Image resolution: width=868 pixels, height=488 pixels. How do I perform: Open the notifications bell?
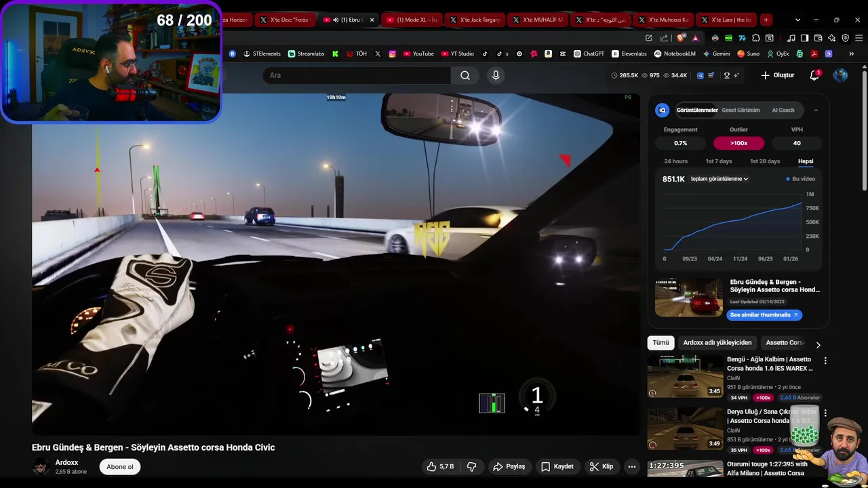(x=814, y=75)
